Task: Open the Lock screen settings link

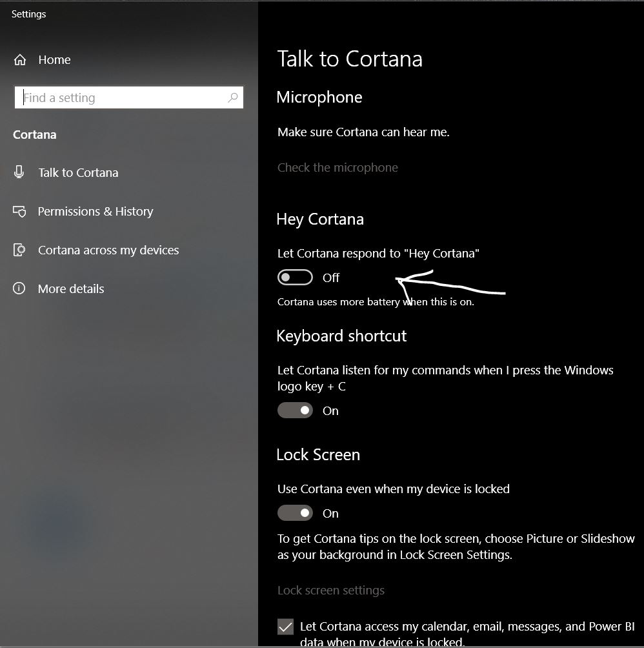Action: [x=331, y=590]
